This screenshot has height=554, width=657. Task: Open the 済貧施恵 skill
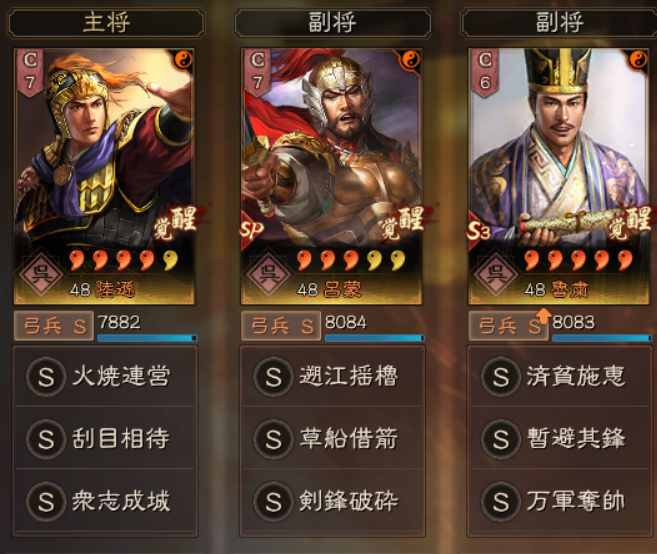(x=560, y=376)
